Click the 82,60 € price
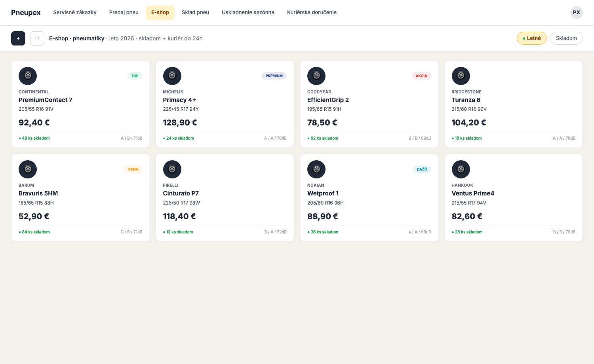The image size is (594, 364). pos(467,216)
